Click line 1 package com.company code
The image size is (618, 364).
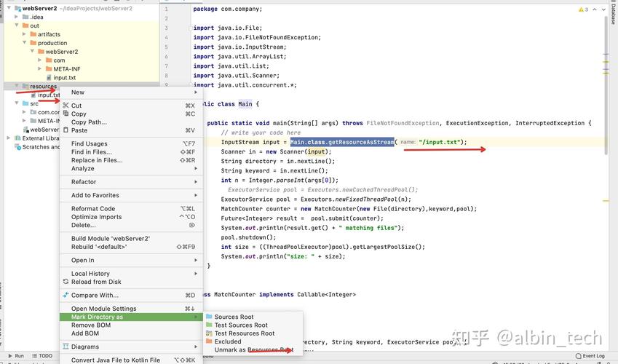pos(227,9)
